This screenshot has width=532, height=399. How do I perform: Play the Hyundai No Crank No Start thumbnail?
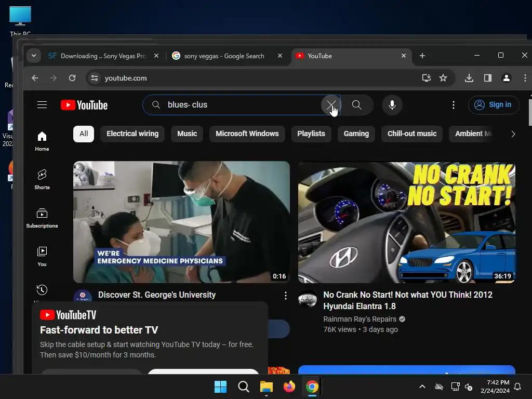click(x=406, y=222)
